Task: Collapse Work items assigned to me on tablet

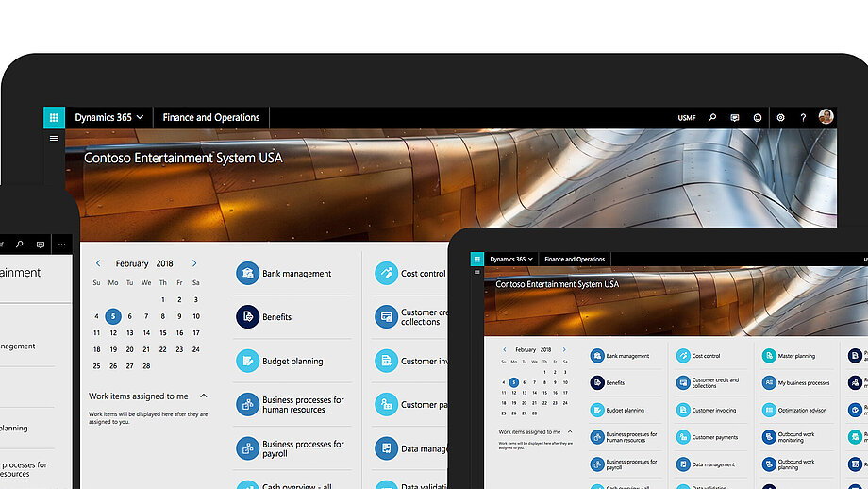Action: (570, 431)
